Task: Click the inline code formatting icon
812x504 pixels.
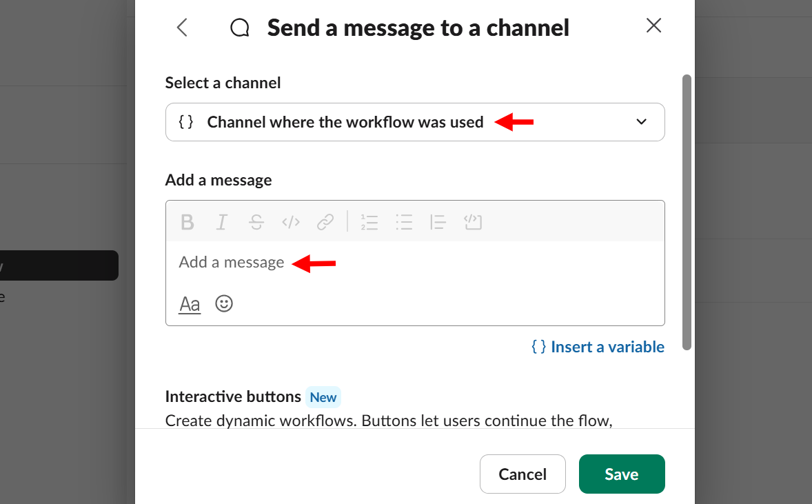Action: pyautogui.click(x=290, y=222)
